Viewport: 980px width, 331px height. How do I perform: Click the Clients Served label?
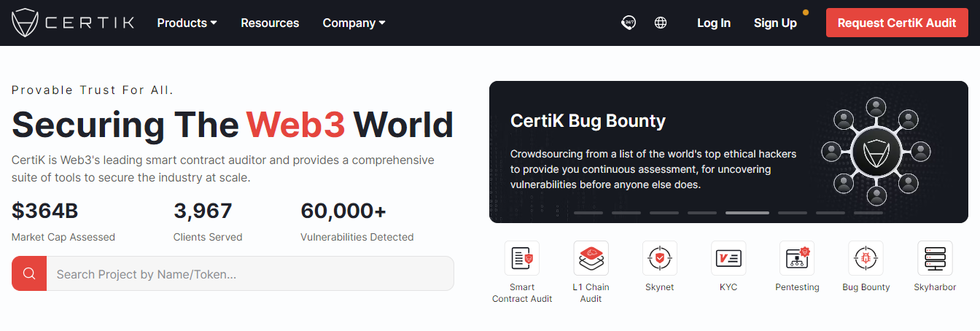coord(208,237)
